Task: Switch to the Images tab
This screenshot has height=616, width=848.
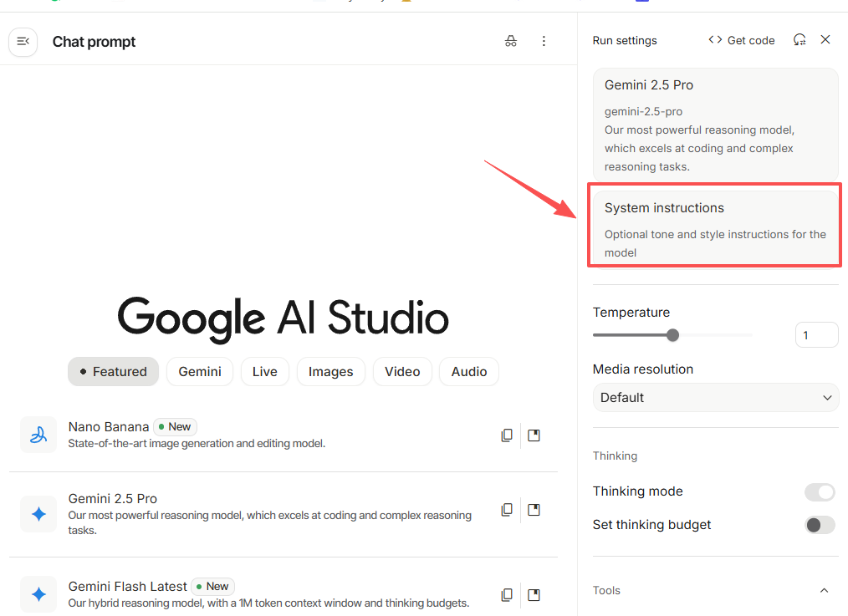Action: tap(330, 372)
